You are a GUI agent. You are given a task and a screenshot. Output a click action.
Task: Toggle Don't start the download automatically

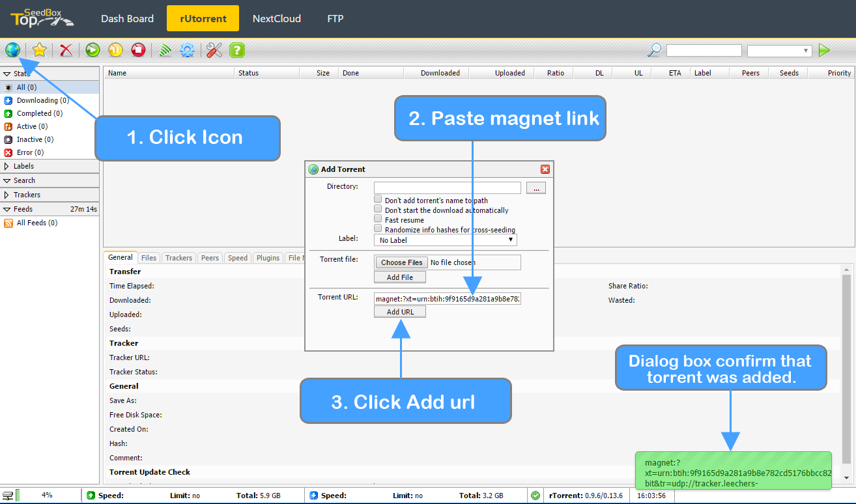[x=378, y=209]
